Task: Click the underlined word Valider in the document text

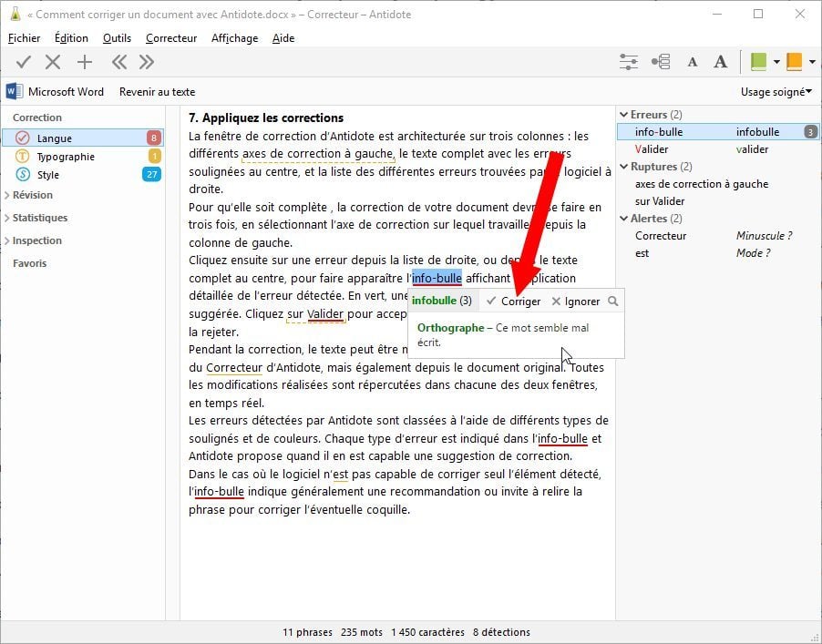Action: (x=325, y=314)
